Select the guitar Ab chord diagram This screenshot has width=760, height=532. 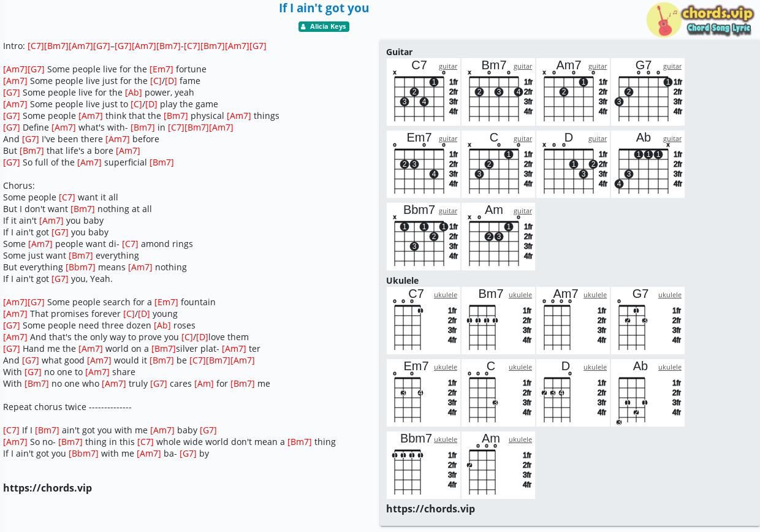(x=648, y=164)
